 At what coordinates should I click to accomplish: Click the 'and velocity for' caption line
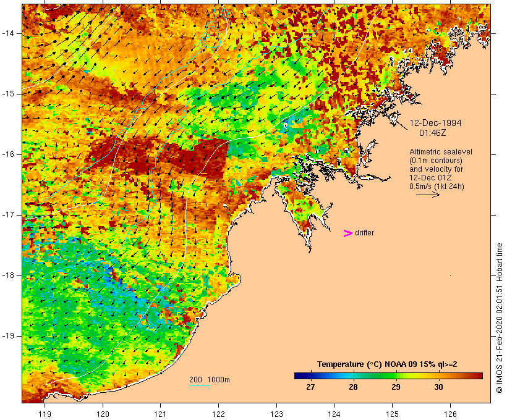click(x=436, y=169)
